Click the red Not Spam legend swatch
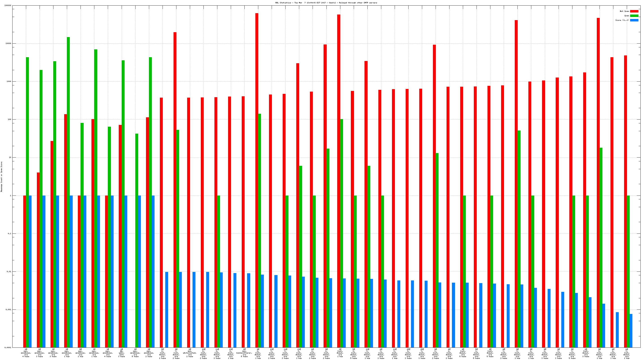This screenshot has height=362, width=644. click(x=634, y=11)
